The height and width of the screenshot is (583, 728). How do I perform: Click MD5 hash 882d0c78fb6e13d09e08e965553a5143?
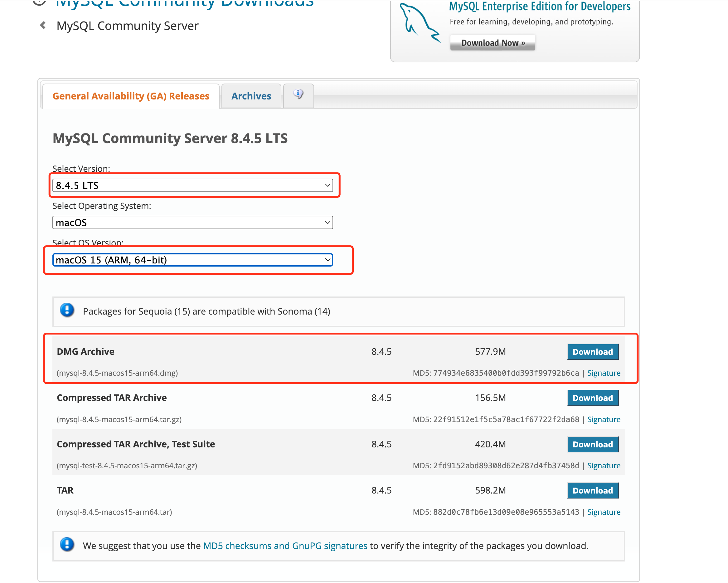click(x=506, y=512)
